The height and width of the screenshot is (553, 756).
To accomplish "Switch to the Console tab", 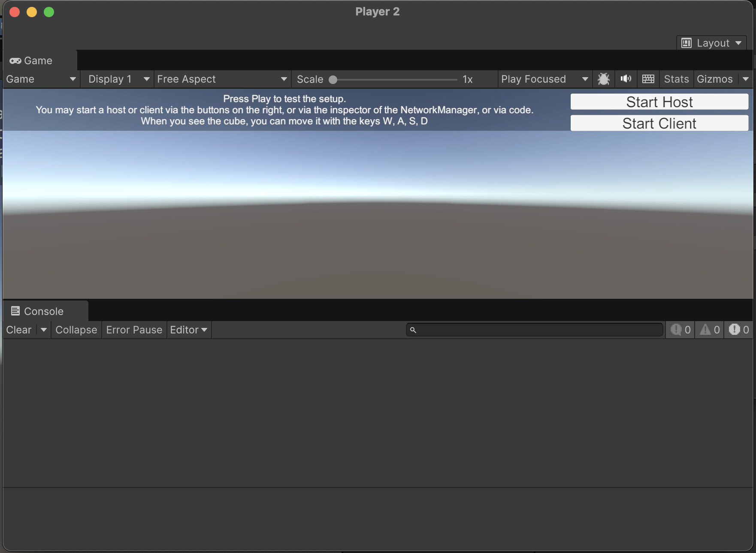I will [43, 311].
